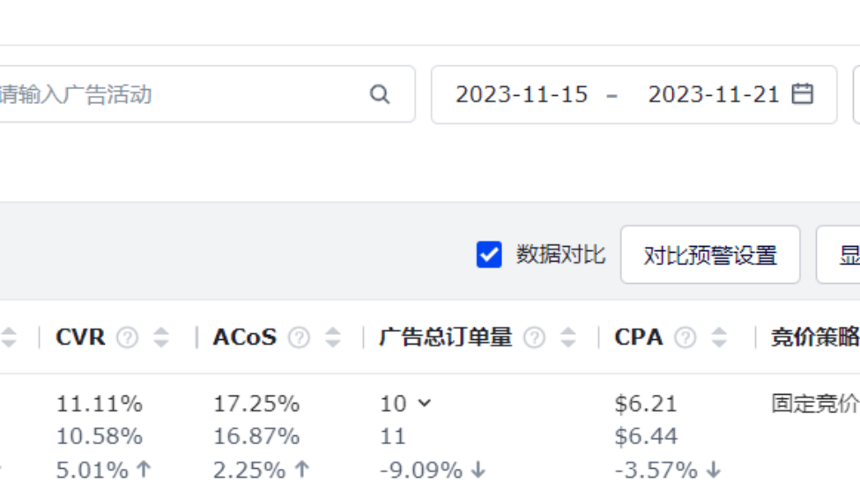This screenshot has height=504, width=860.
Task: Click the 广告总订单量 column header label
Action: 446,337
